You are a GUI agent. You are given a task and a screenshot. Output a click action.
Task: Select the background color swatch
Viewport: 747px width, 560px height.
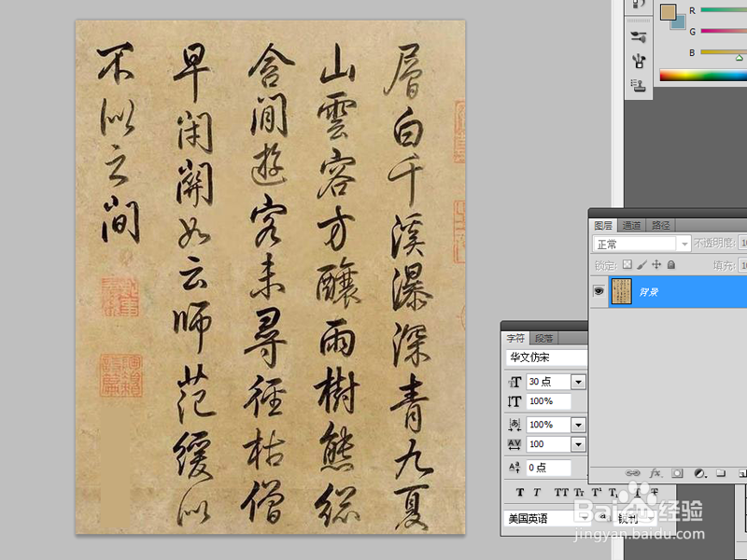[x=680, y=22]
